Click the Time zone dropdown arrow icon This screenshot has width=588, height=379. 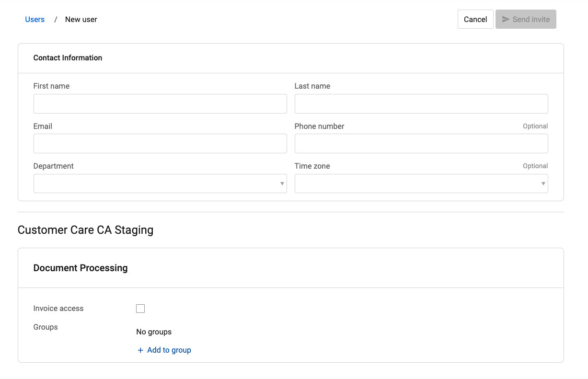pyautogui.click(x=543, y=184)
